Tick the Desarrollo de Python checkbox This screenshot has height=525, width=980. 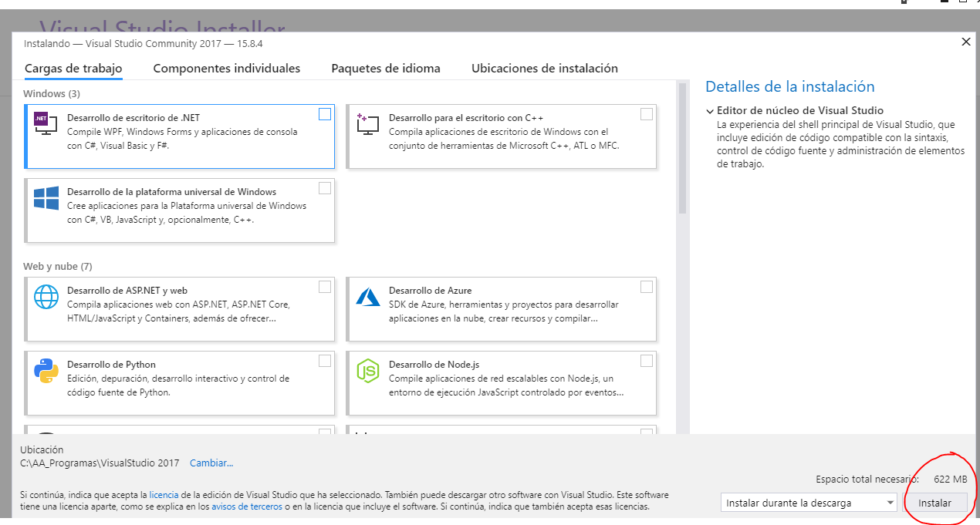[x=325, y=361]
